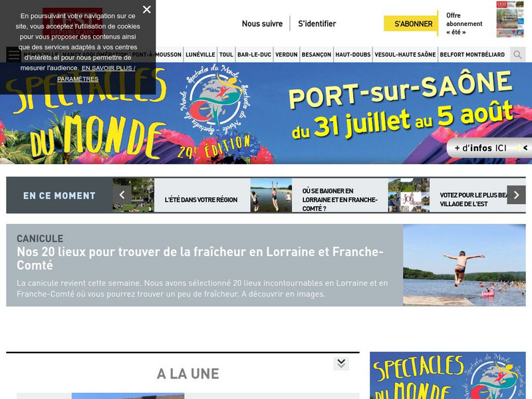Viewport: 532px width, 399px height.
Task: Expand A LA UNE section chevron
Action: pyautogui.click(x=341, y=363)
